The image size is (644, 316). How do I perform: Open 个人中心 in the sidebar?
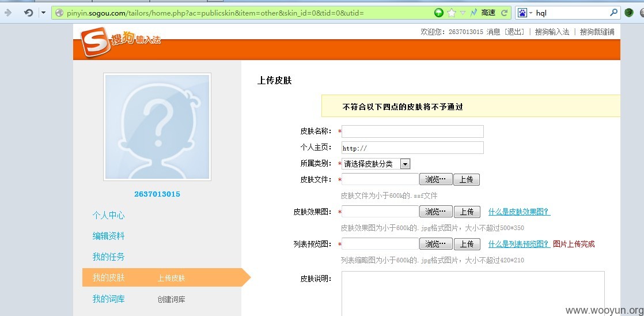coord(108,215)
